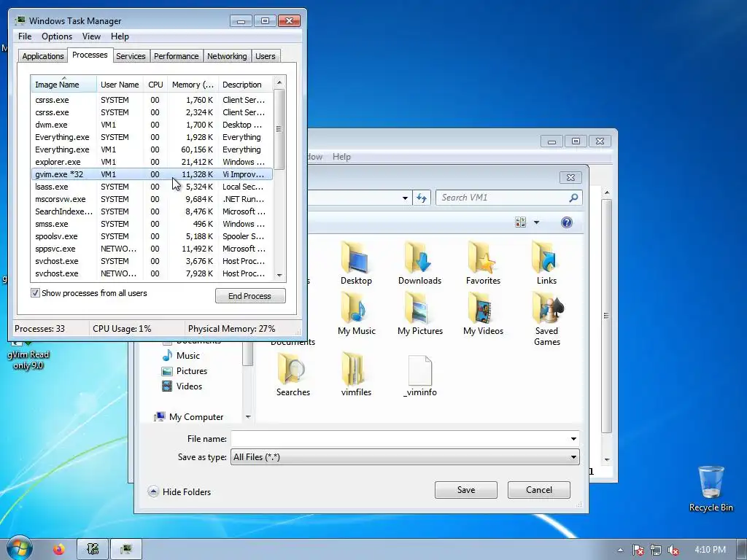Open the Links folder icon
Screen dimensions: 747x560
pos(546,262)
